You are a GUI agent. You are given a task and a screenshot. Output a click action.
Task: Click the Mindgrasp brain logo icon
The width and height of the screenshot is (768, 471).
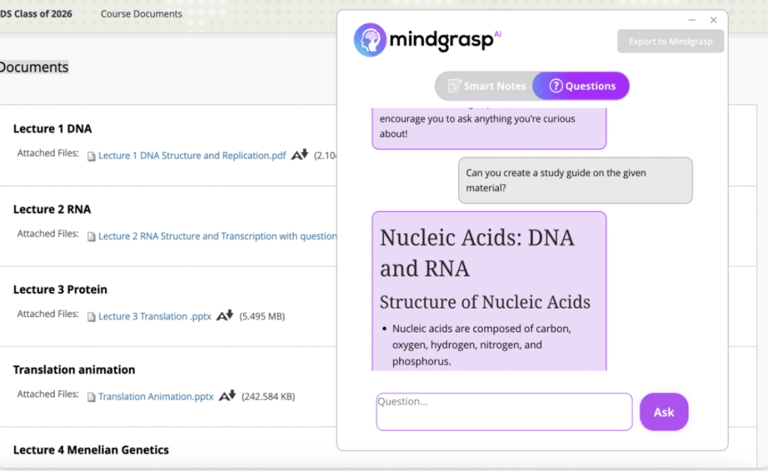[x=370, y=40]
